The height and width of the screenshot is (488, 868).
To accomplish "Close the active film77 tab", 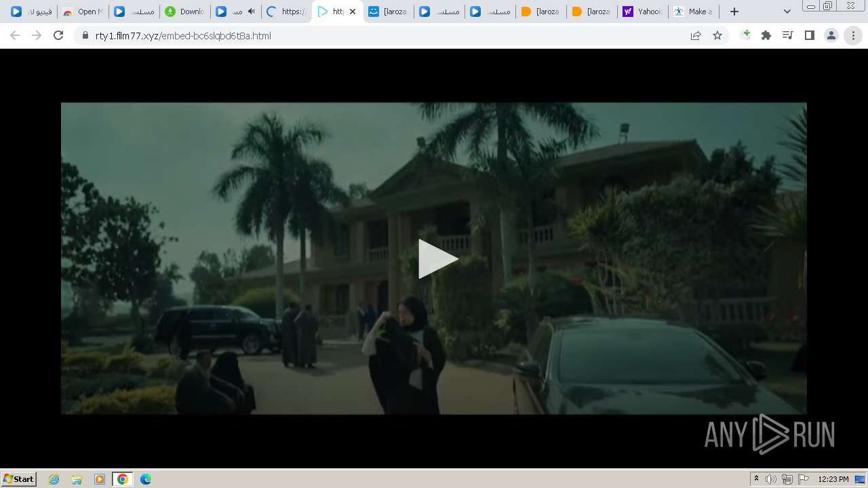I will click(353, 12).
